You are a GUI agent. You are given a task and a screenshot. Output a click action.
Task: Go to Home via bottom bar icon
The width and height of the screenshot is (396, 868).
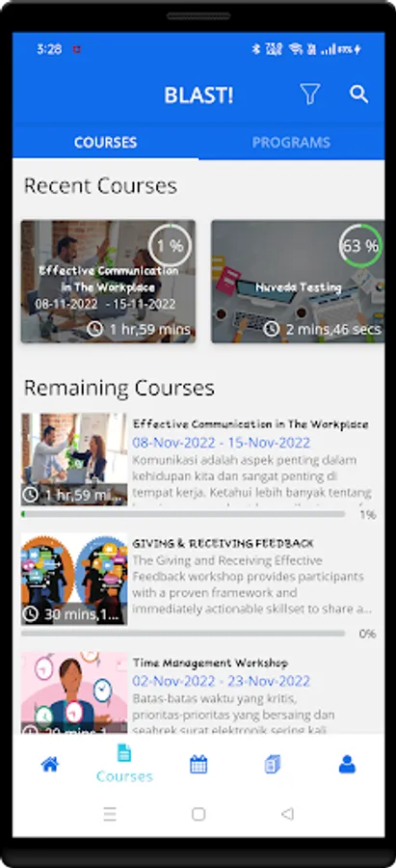tap(50, 765)
